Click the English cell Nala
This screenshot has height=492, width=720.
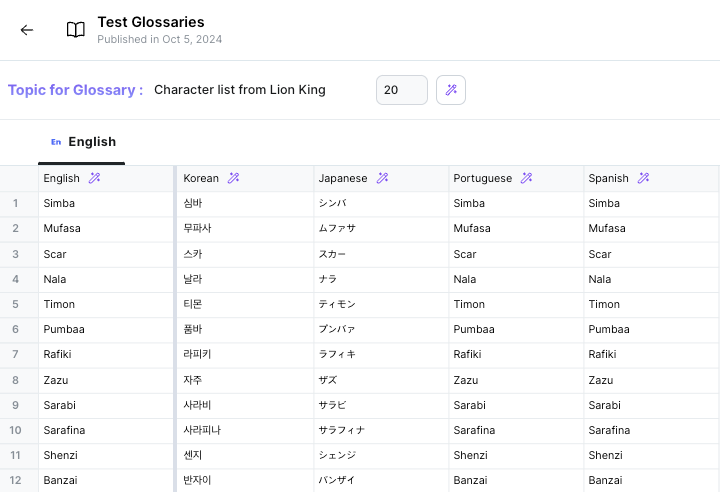click(106, 279)
